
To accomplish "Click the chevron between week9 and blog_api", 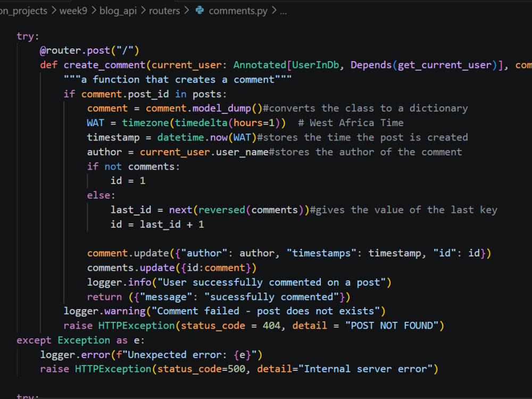I will 94,11.
